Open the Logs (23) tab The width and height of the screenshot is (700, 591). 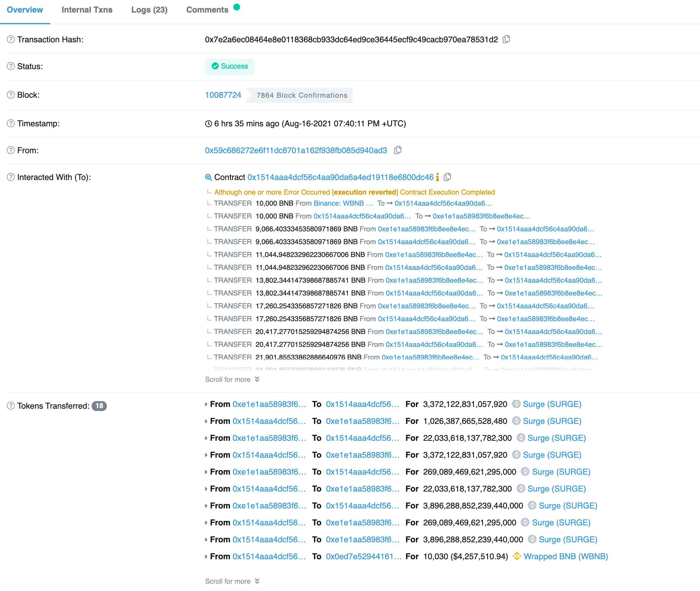click(149, 10)
